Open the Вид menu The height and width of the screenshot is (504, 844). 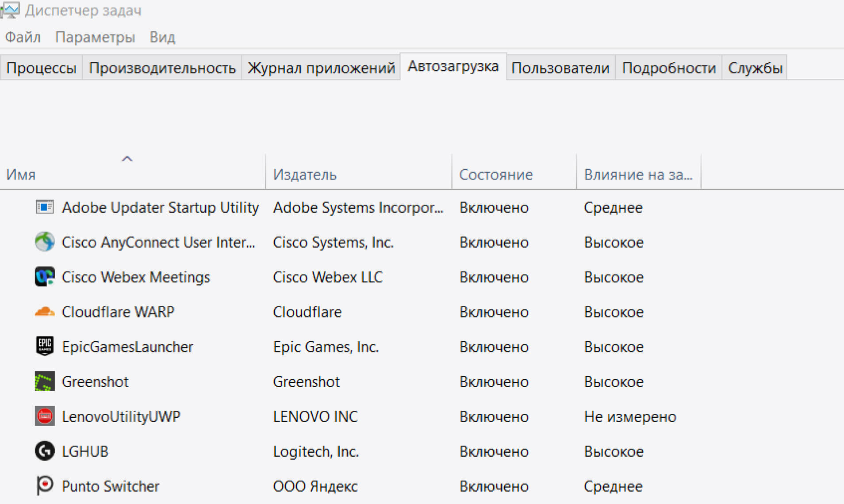tap(162, 37)
